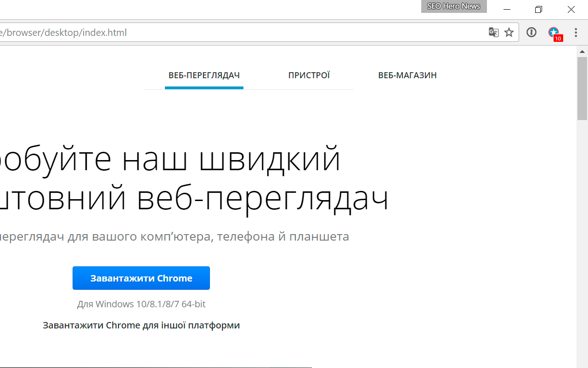Viewport: 588px width, 368px height.
Task: Click the Для Windows 10/8.1/8/7 64-bit text
Action: point(141,304)
